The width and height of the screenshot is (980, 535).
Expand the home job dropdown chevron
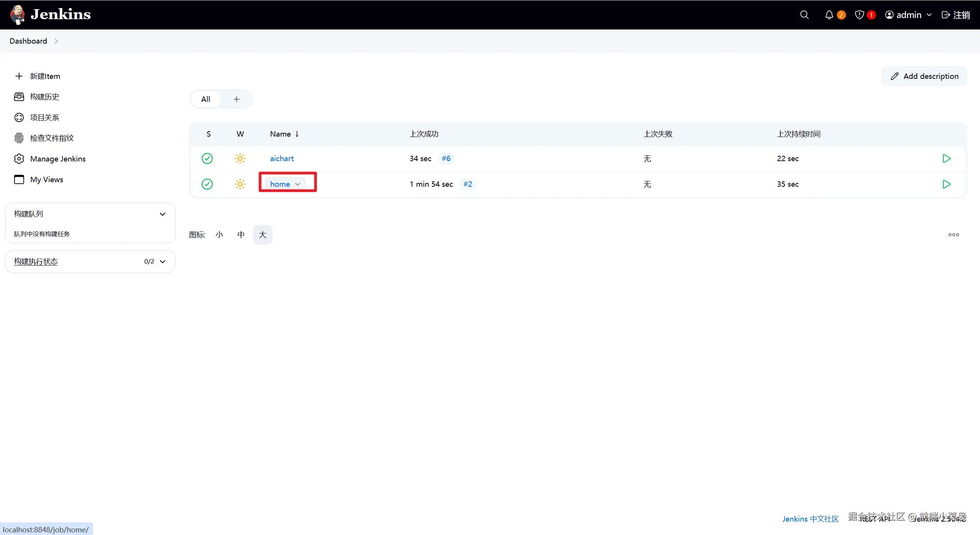[x=298, y=184]
